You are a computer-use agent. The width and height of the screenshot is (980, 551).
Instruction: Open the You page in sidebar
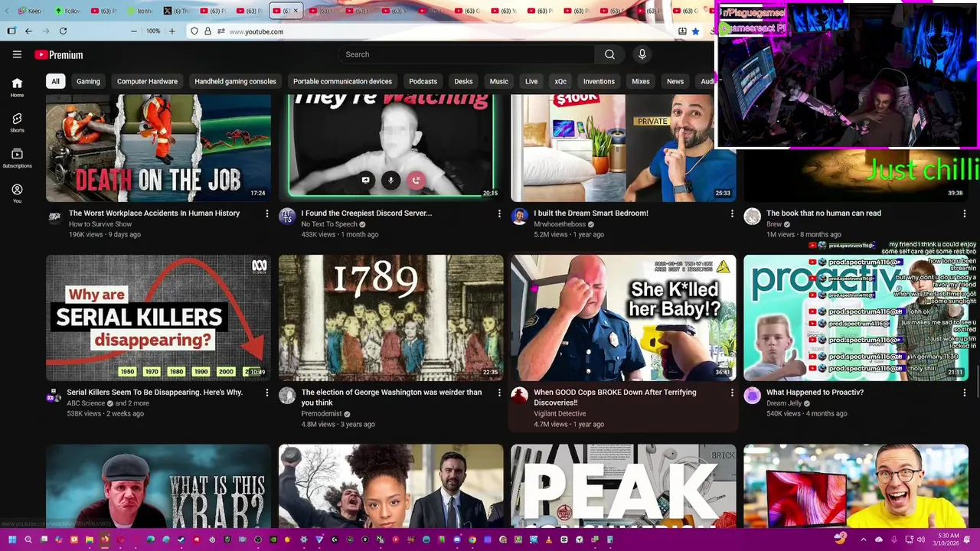coord(17,194)
